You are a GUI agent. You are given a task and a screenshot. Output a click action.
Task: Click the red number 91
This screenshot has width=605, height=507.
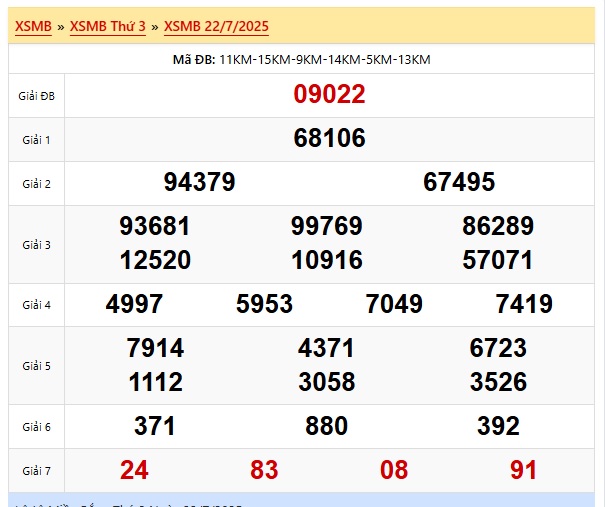pos(524,470)
